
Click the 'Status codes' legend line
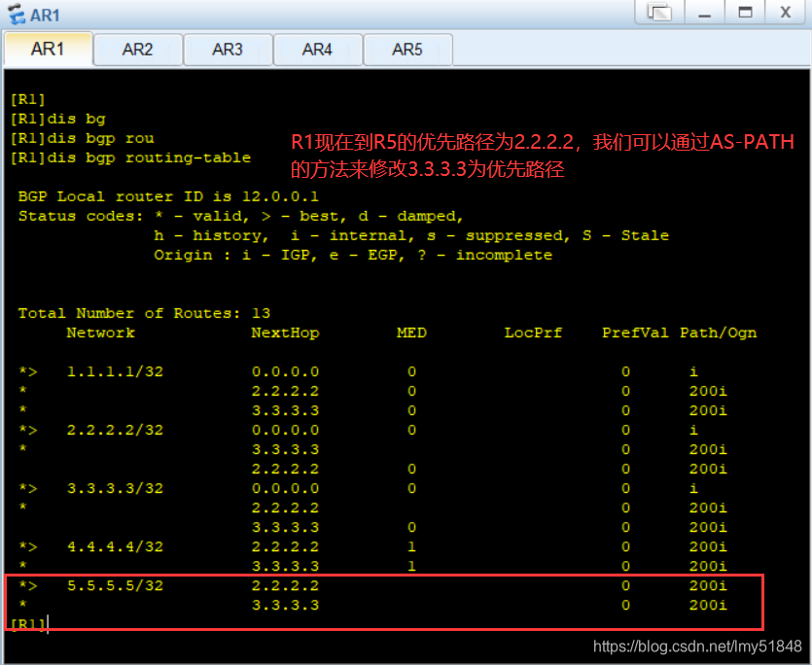point(241,216)
